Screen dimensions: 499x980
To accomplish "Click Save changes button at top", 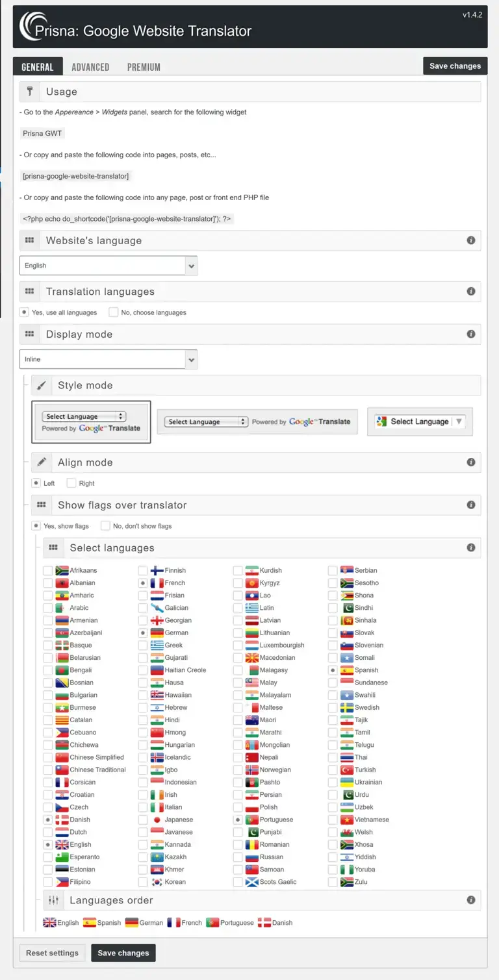I will click(455, 66).
